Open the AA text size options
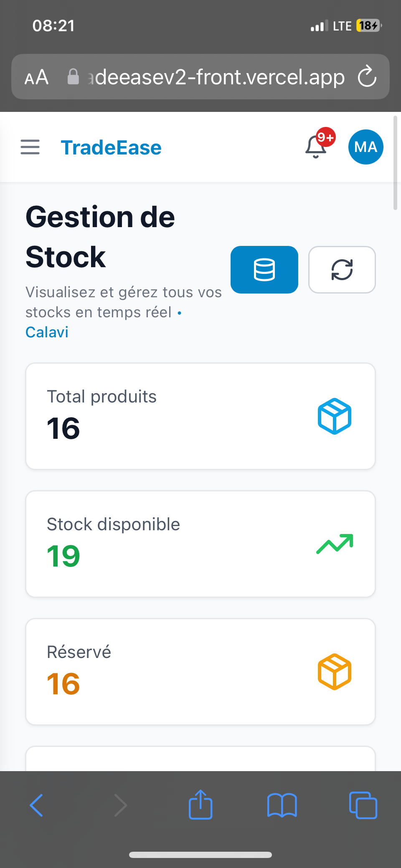 click(x=37, y=77)
